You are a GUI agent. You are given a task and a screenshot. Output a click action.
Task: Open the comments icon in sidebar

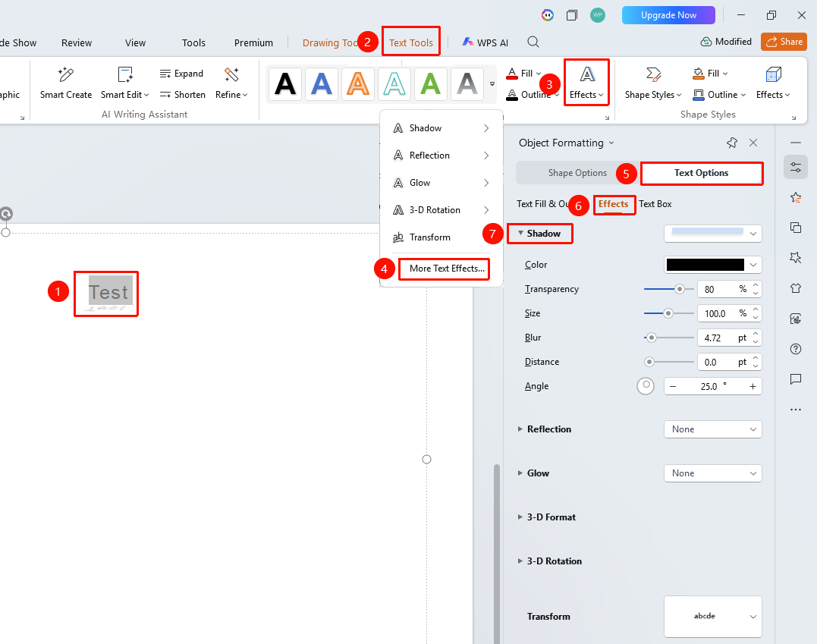click(796, 379)
